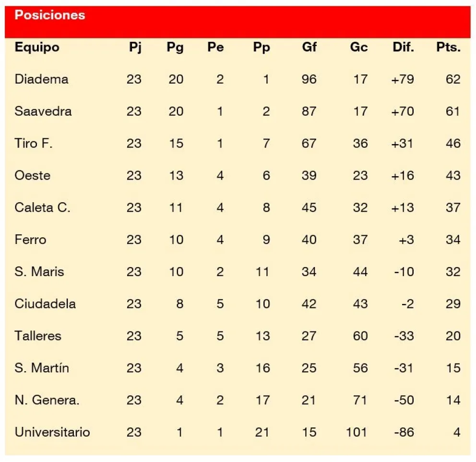This screenshot has height=462, width=476.
Task: Select the Tiro F. team name
Action: coord(34,144)
